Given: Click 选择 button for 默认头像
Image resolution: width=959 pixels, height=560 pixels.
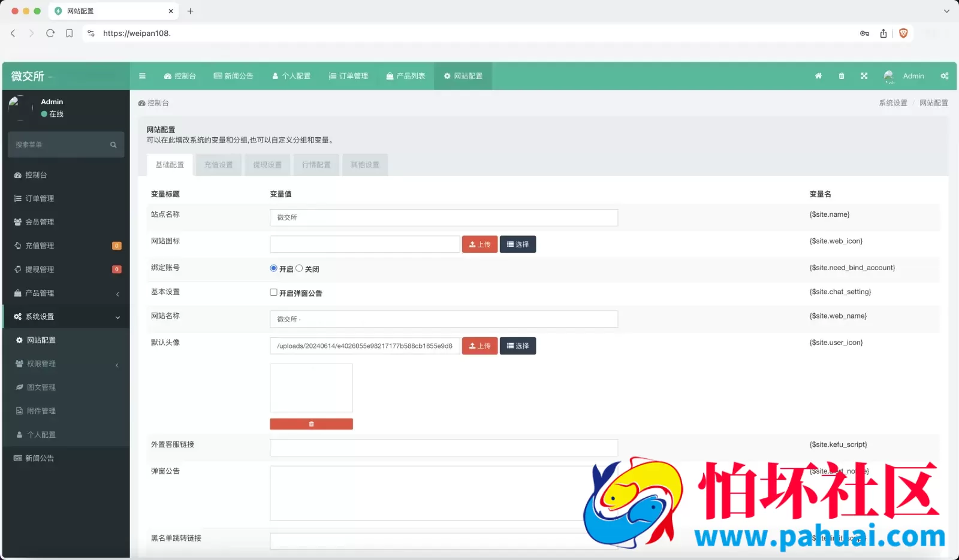Looking at the screenshot, I should [x=518, y=346].
